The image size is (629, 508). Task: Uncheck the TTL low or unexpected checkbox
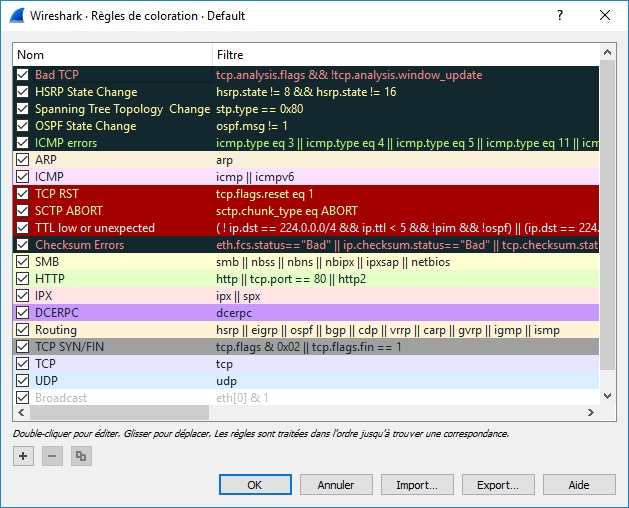click(22, 228)
